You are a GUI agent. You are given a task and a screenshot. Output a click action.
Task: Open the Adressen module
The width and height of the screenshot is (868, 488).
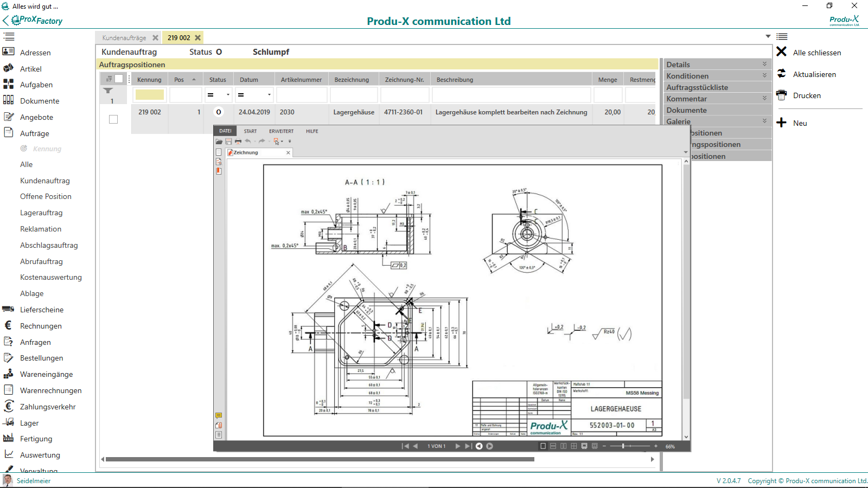[x=35, y=53]
